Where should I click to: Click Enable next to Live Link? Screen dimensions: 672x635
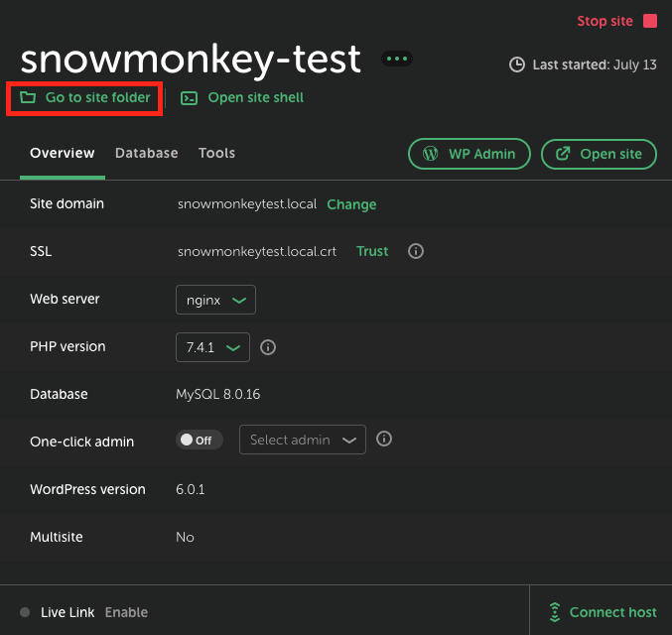click(126, 612)
